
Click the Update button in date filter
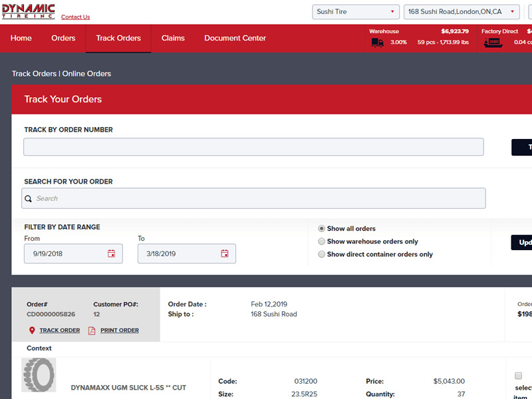click(522, 243)
